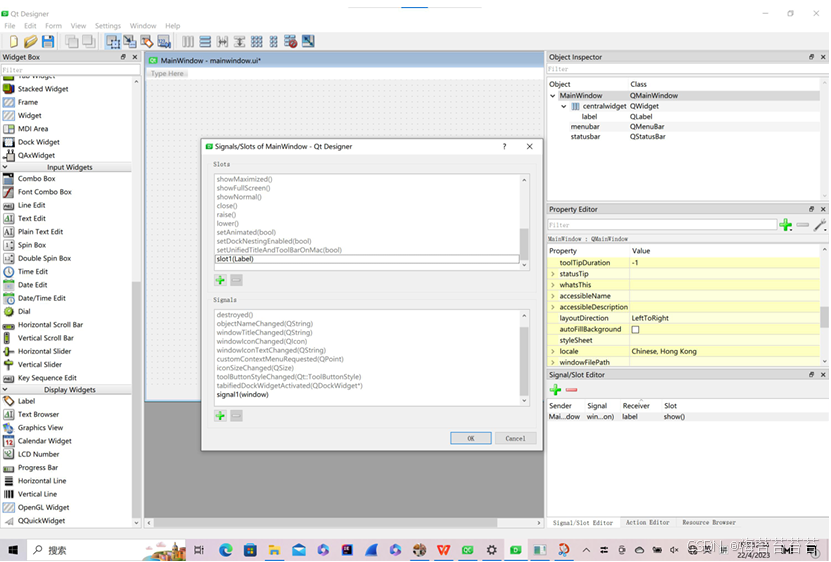Click the dialog's question mark help button
The width and height of the screenshot is (831, 562).
(x=505, y=146)
